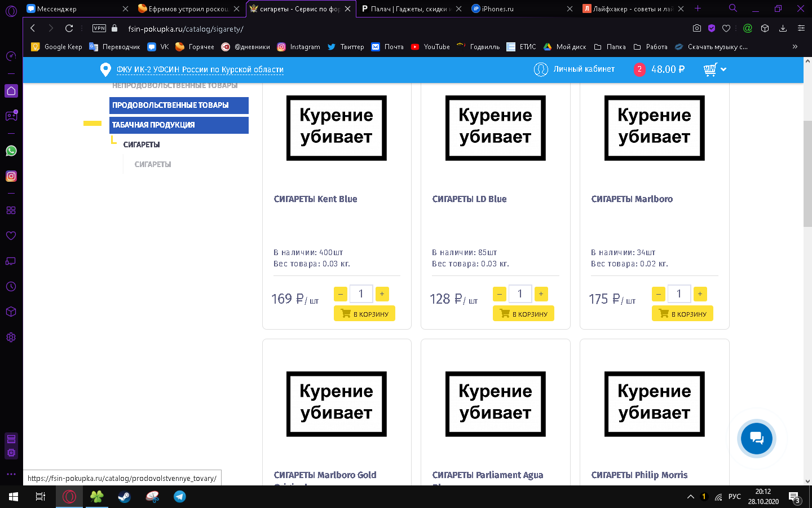Open Speed Dial in the Opera sidebar

pyautogui.click(x=11, y=56)
